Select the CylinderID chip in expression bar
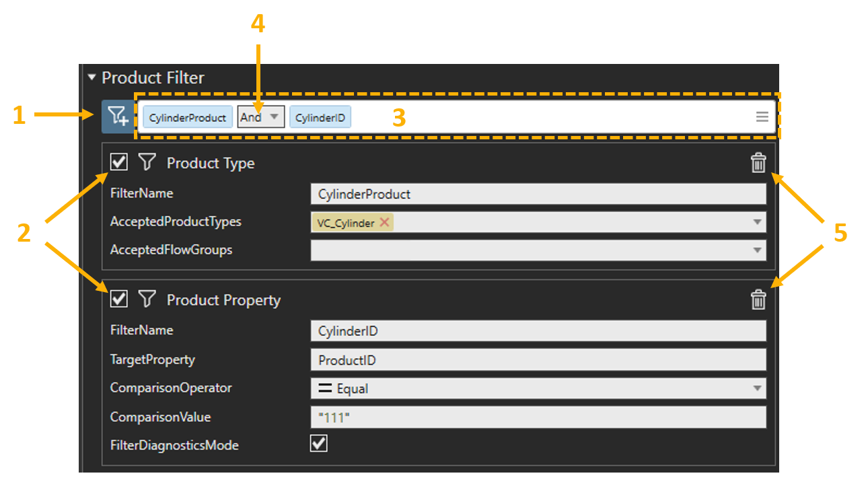This screenshot has width=868, height=486. pyautogui.click(x=320, y=118)
